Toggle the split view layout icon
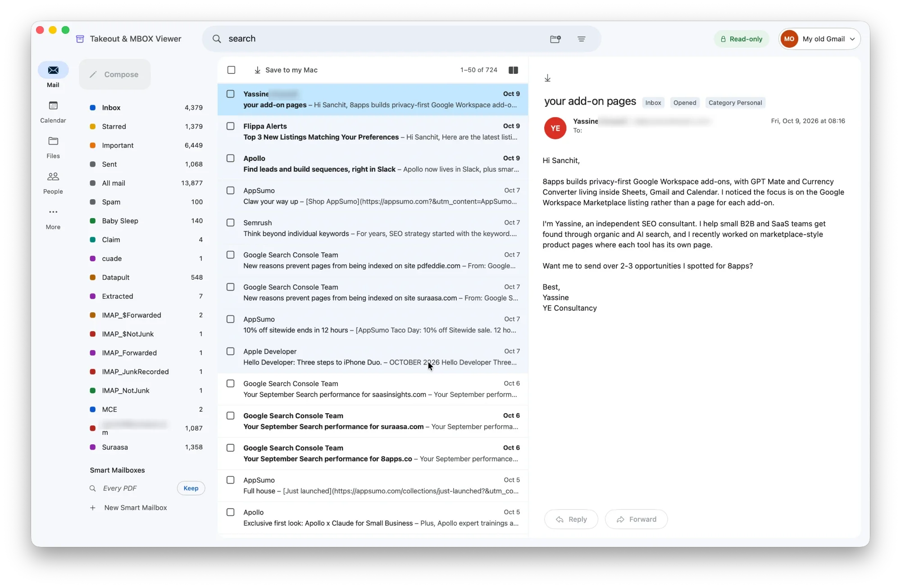This screenshot has height=588, width=901. [513, 70]
